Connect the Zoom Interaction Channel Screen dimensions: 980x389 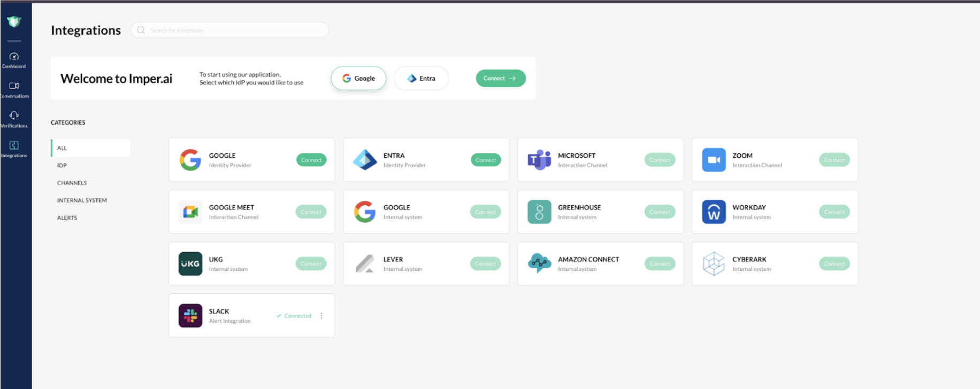pyautogui.click(x=834, y=160)
